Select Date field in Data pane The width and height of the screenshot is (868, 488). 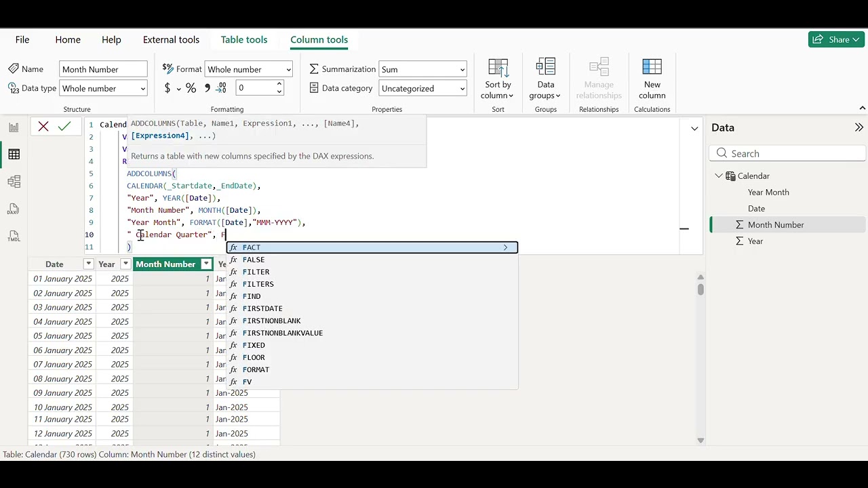(756, 209)
